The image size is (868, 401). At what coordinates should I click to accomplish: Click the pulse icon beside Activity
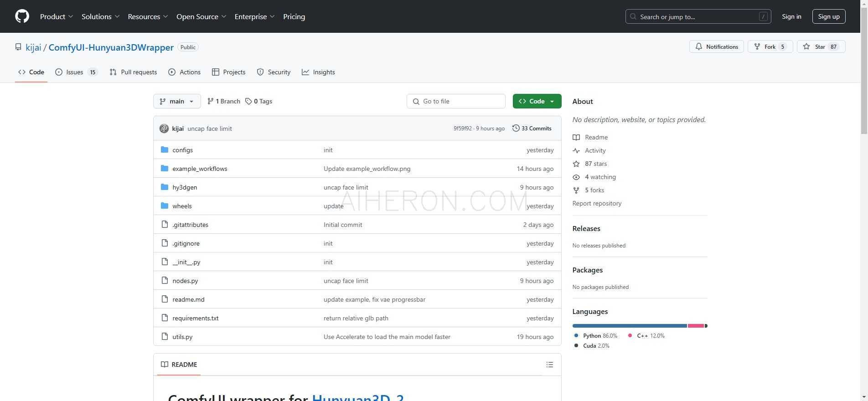(576, 150)
